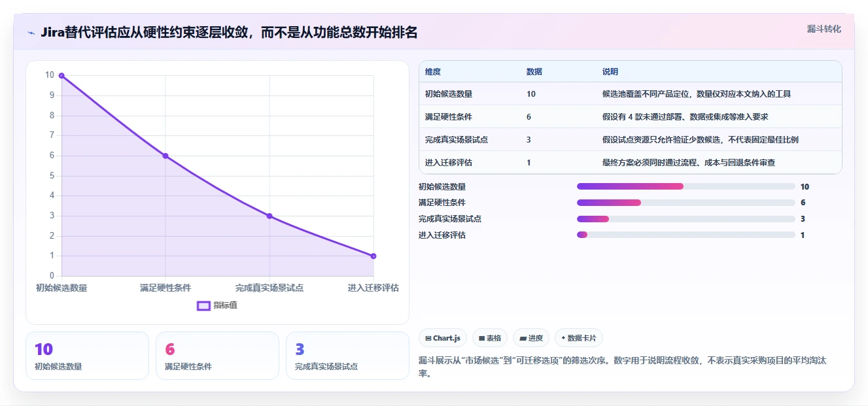868x406 pixels.
Task: Click the lightning icon before the Jira title
Action: (31, 33)
